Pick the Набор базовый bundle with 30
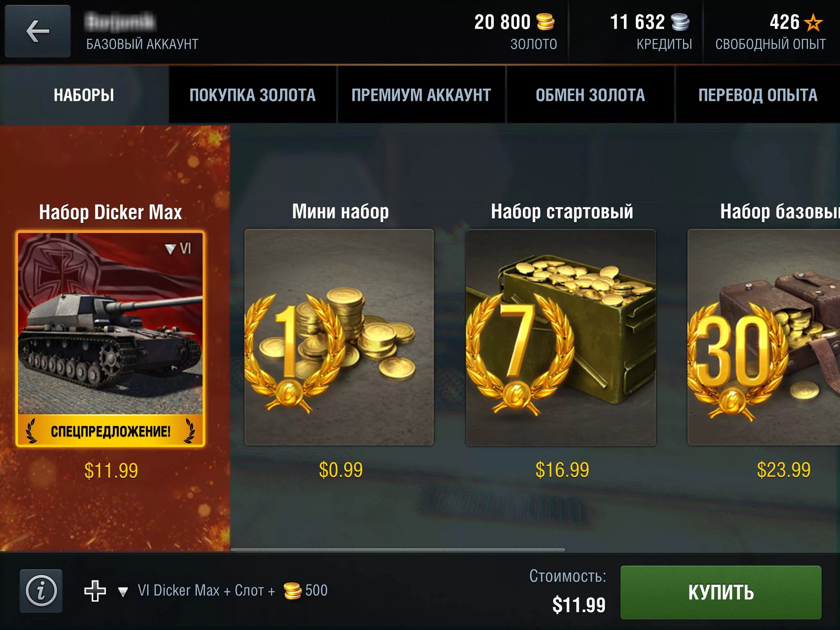Viewport: 840px width, 630px height. pos(764,337)
